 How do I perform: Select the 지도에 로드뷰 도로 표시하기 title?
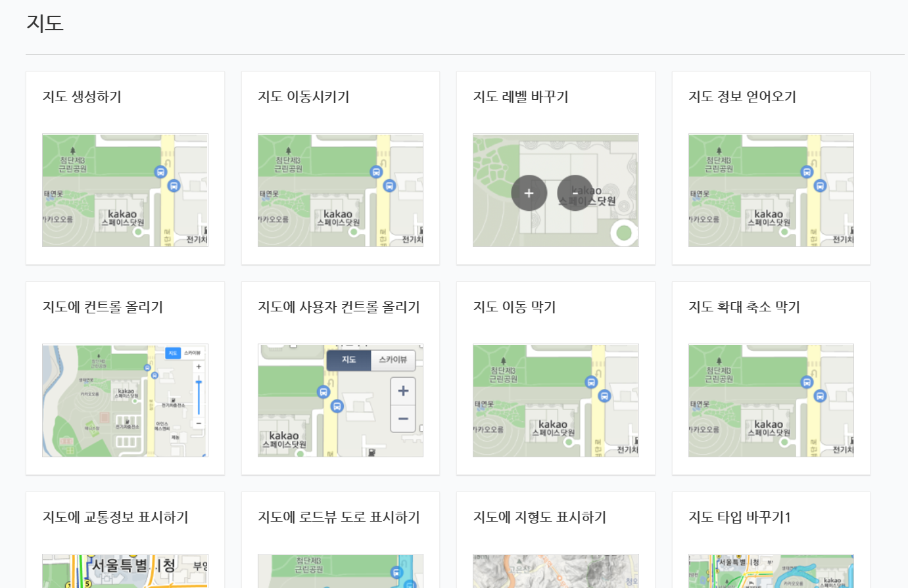(339, 518)
